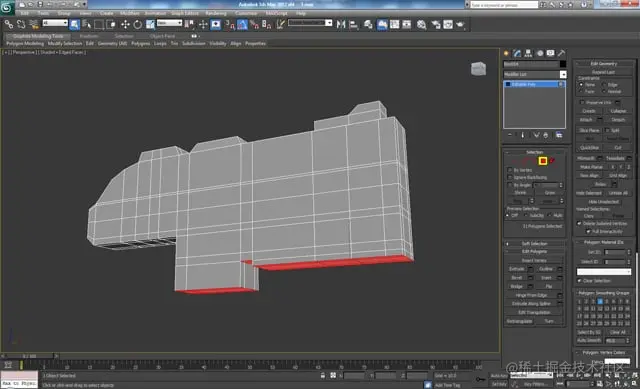
Task: Enable the By Vertex checkbox
Action: [x=509, y=170]
